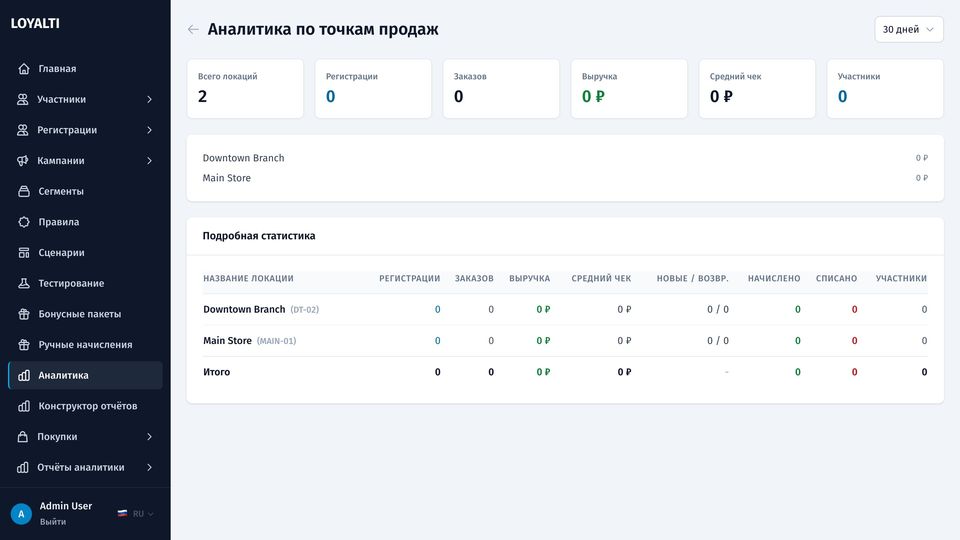This screenshot has width=960, height=540.
Task: Click the Всего локаций summary card
Action: click(x=245, y=89)
